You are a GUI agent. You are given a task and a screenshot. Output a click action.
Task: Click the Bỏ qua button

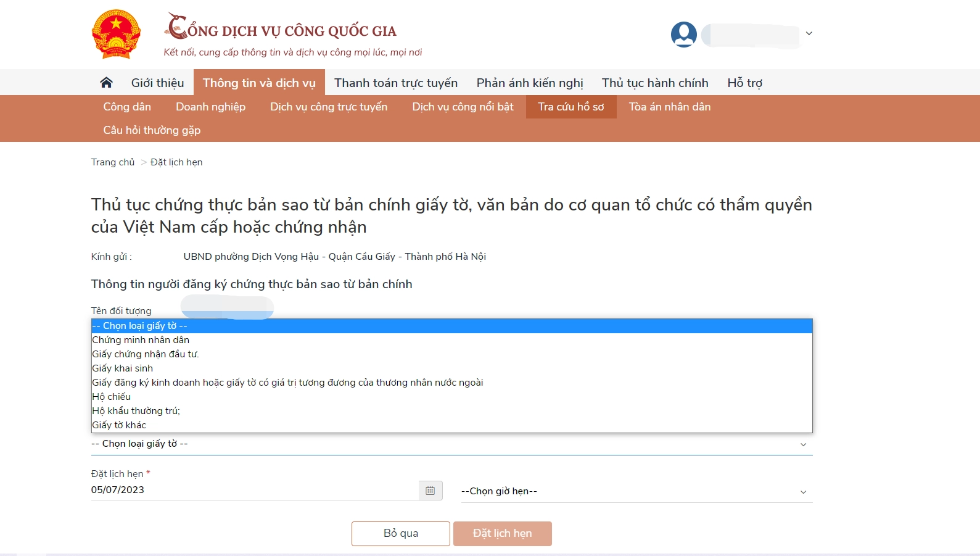click(x=401, y=534)
